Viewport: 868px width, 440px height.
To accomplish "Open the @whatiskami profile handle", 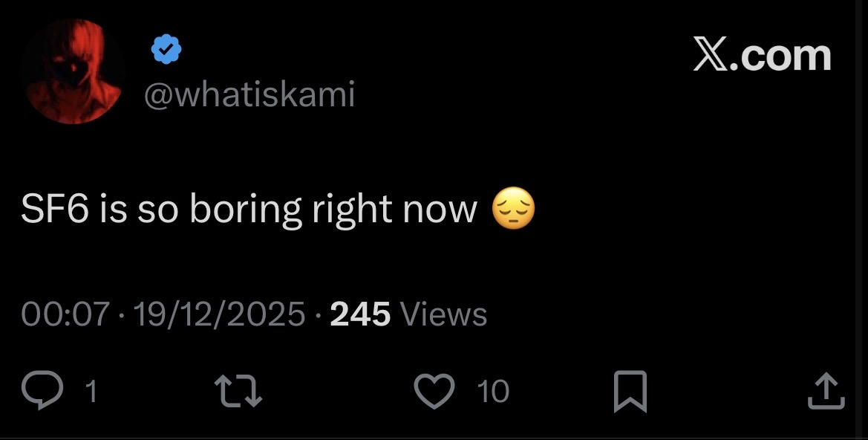I will point(249,95).
